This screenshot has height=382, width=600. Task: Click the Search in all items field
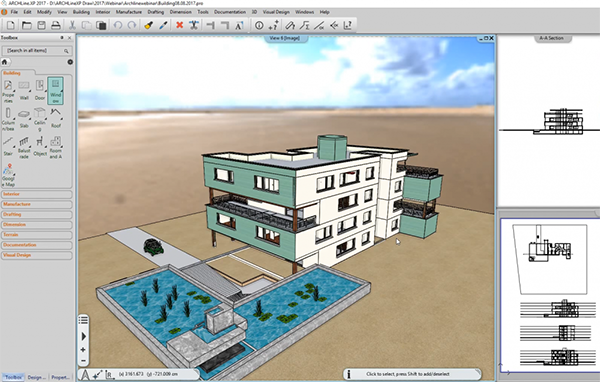37,51
